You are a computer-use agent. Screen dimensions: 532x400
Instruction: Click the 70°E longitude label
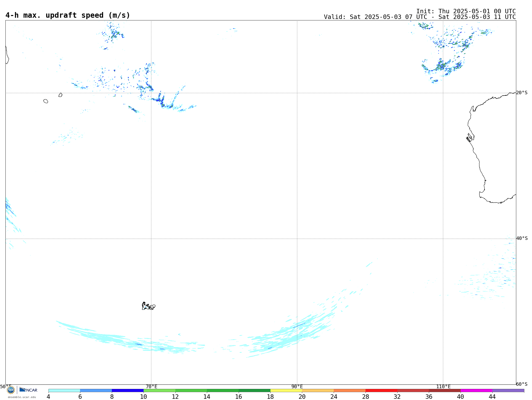coord(151,386)
